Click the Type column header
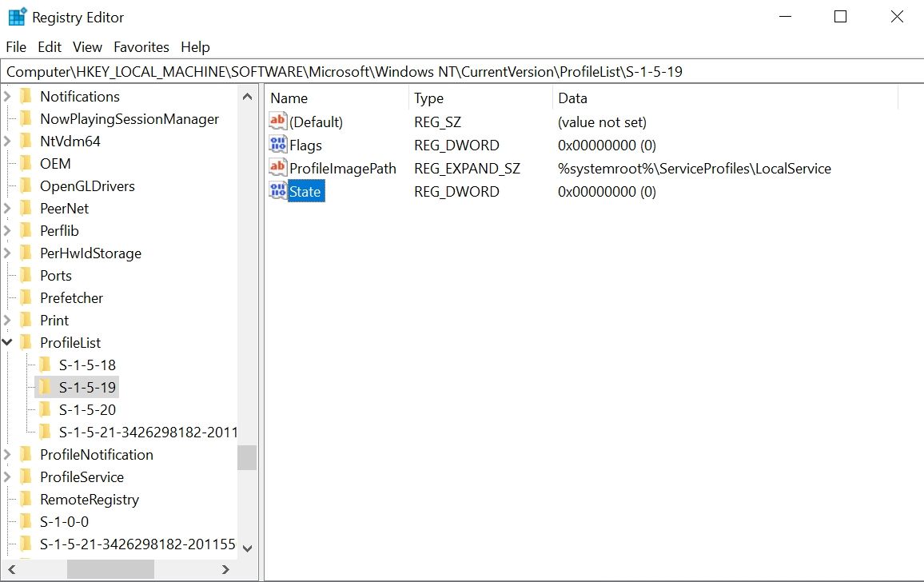The image size is (924, 582). pyautogui.click(x=428, y=98)
